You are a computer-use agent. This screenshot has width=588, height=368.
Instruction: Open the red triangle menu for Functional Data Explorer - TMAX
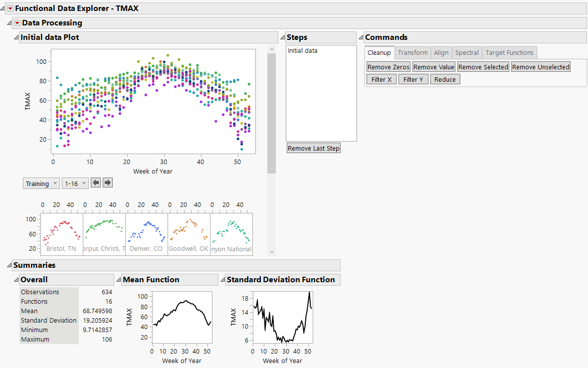9,8
